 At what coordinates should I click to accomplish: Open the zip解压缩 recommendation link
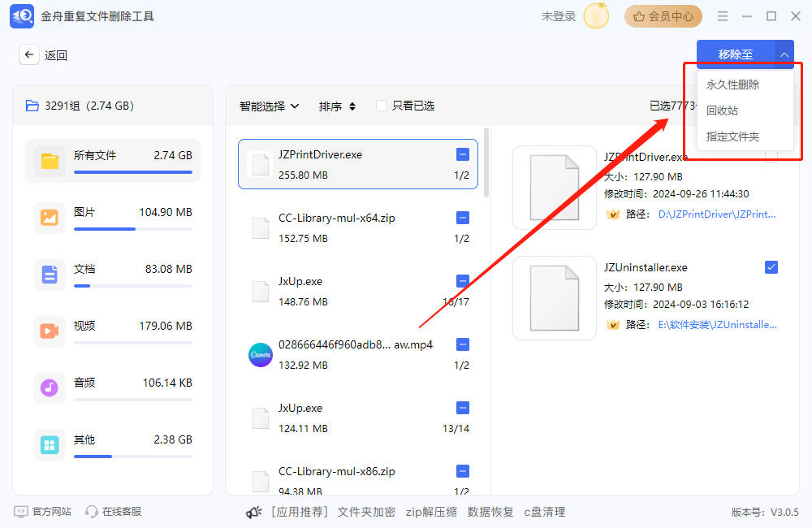point(431,512)
